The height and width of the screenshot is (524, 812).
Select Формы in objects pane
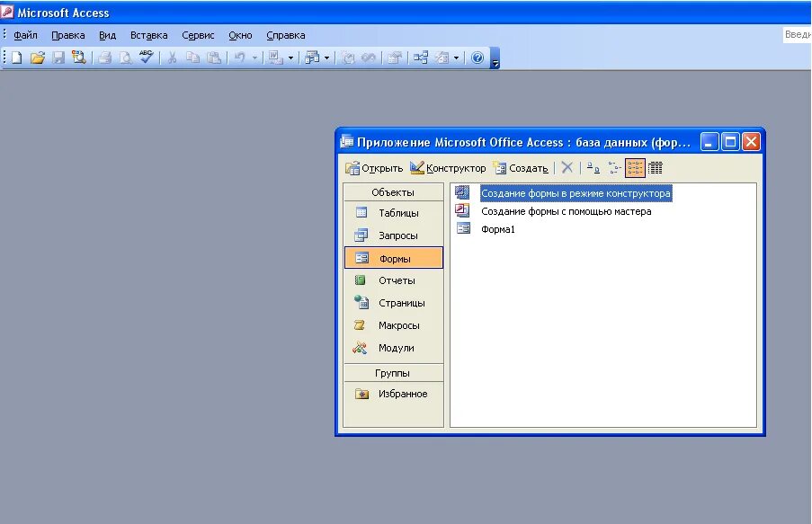[x=394, y=258]
